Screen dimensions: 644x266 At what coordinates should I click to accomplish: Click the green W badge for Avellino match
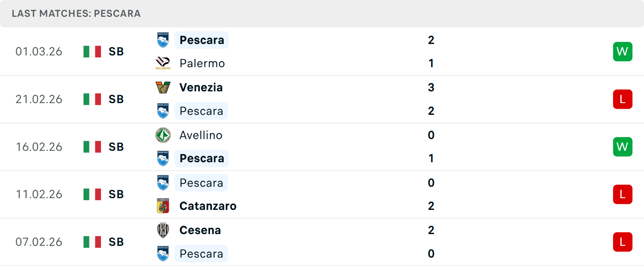coord(622,147)
